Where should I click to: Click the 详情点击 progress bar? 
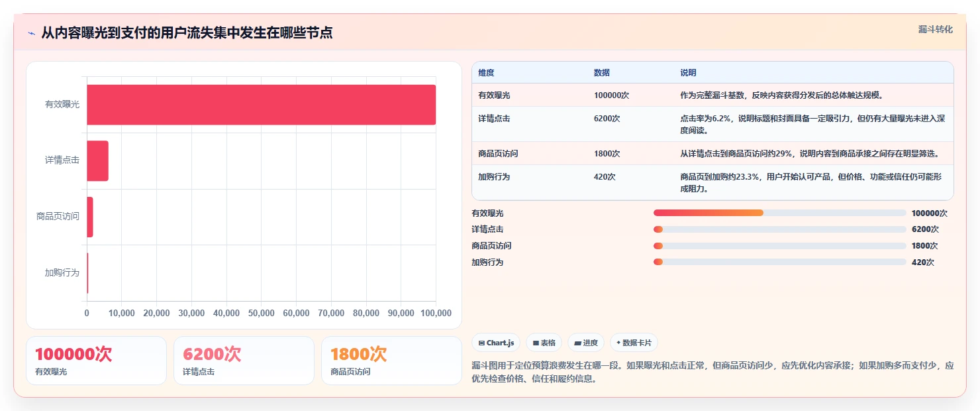[x=779, y=229]
